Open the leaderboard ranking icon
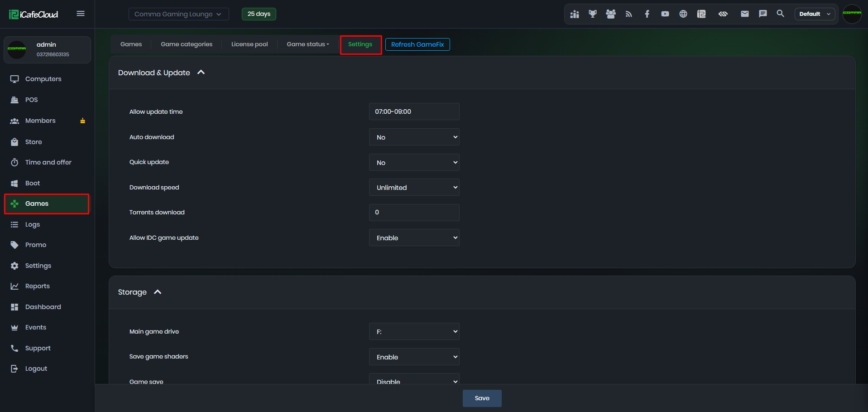This screenshot has height=412, width=868. click(x=575, y=14)
